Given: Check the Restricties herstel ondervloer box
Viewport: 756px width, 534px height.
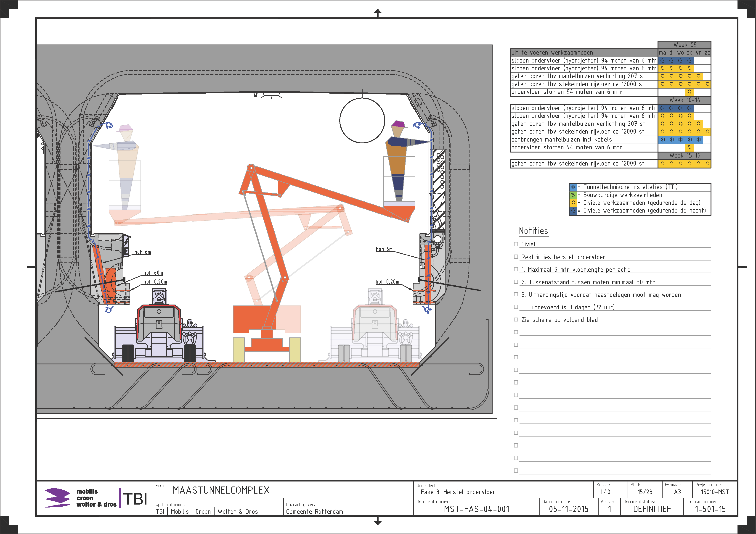Looking at the screenshot, I should 516,257.
